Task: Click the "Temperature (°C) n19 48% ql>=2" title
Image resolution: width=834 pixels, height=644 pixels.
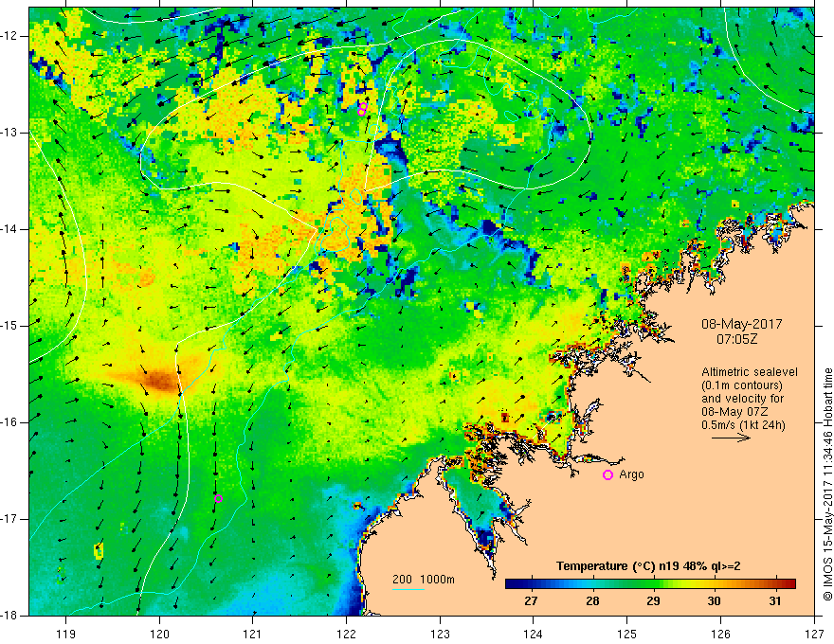Action: (648, 566)
